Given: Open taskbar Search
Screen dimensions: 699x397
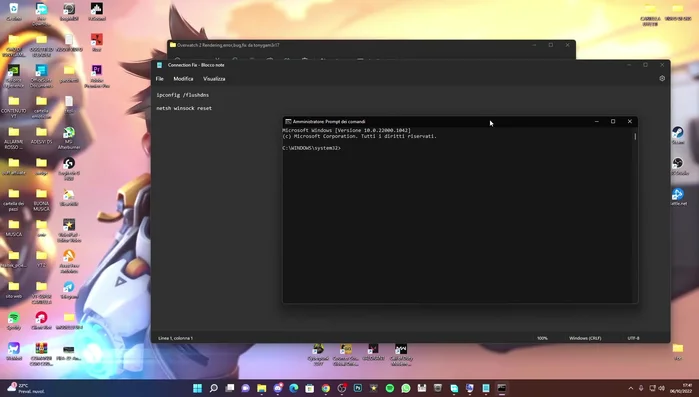Looking at the screenshot, I should 214,388.
